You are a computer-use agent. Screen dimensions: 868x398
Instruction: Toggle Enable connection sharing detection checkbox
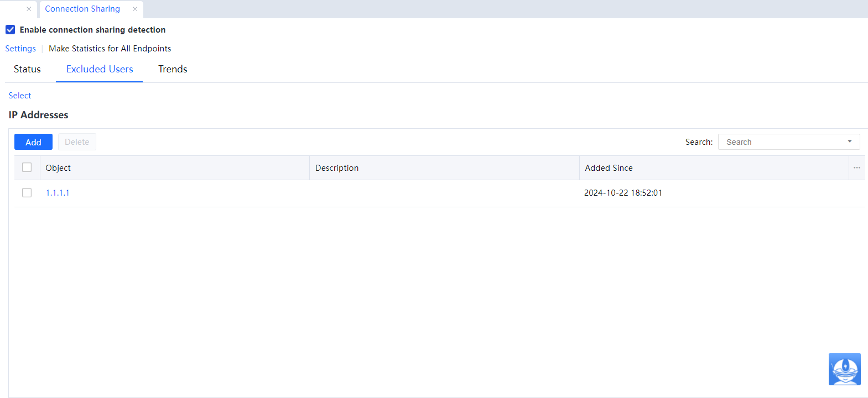click(x=11, y=30)
